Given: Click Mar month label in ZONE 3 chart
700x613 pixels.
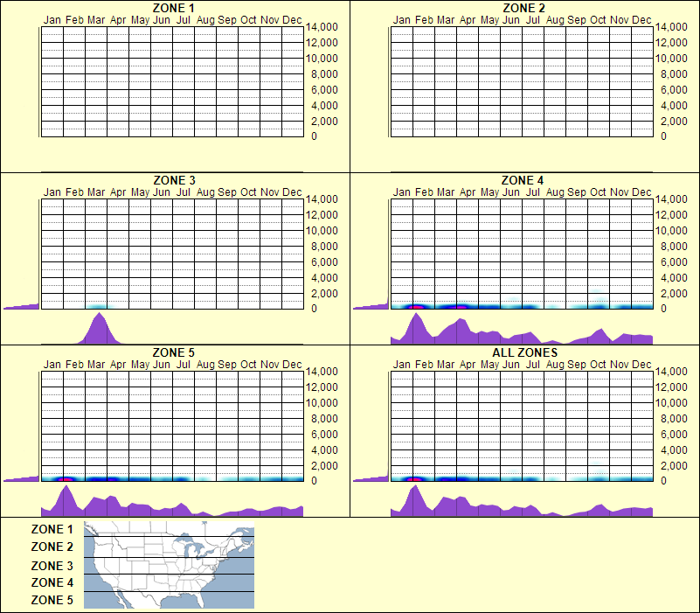Looking at the screenshot, I should click(x=96, y=192).
